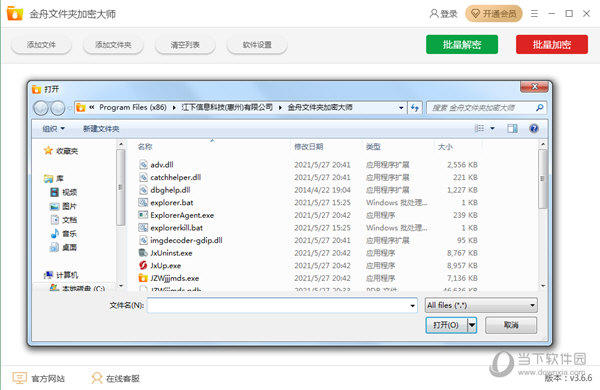
Task: Click the 登录 user icon
Action: pos(434,14)
